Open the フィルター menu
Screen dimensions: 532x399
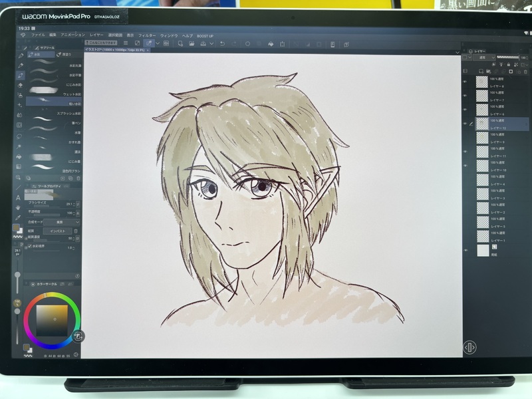147,35
